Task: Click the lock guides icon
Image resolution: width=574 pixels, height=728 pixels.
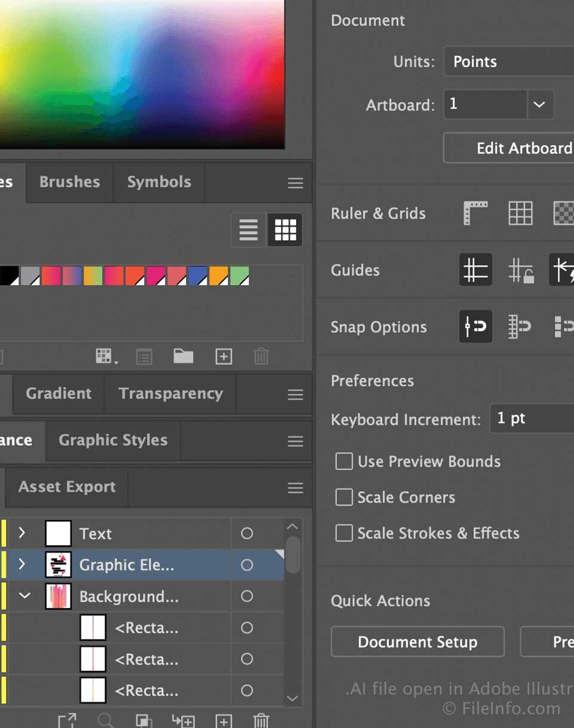Action: click(x=520, y=270)
